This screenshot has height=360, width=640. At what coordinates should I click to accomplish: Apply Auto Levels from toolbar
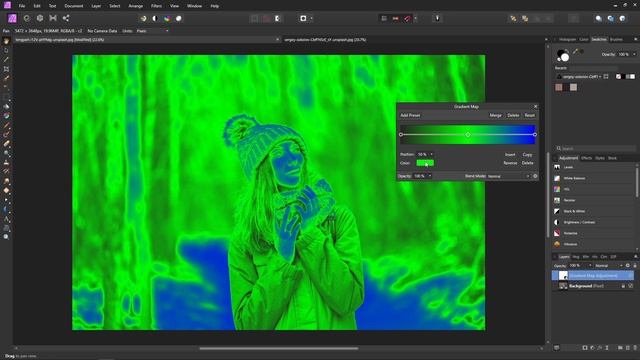coord(143,18)
